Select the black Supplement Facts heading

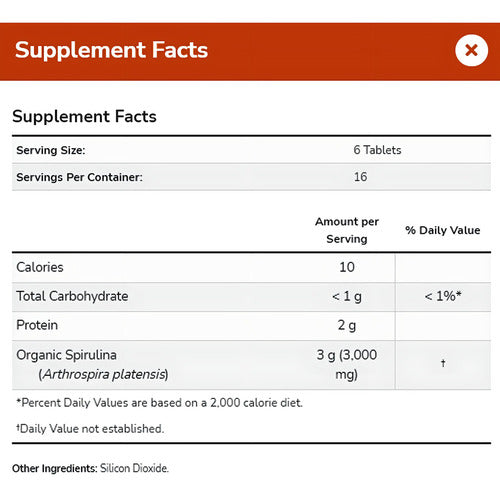[x=84, y=117]
